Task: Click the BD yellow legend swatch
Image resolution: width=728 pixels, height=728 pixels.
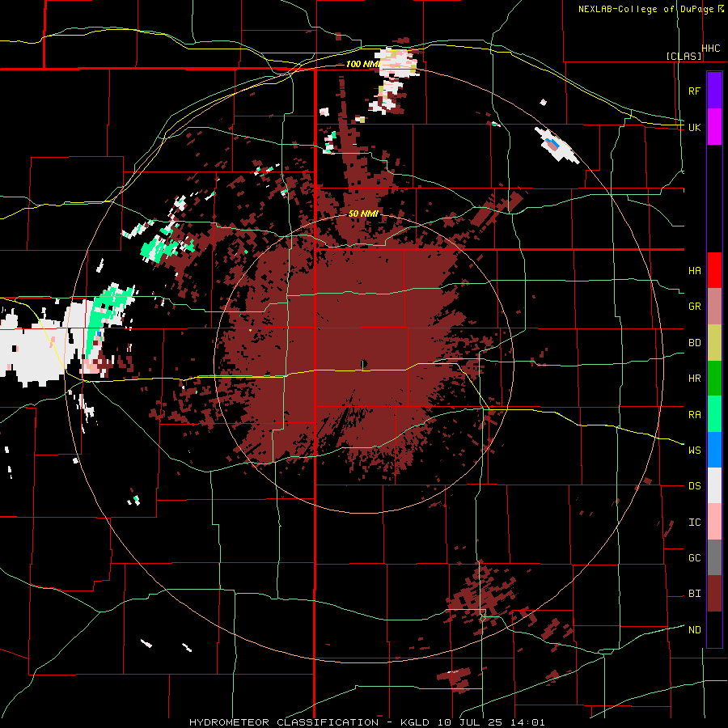Action: pos(714,343)
